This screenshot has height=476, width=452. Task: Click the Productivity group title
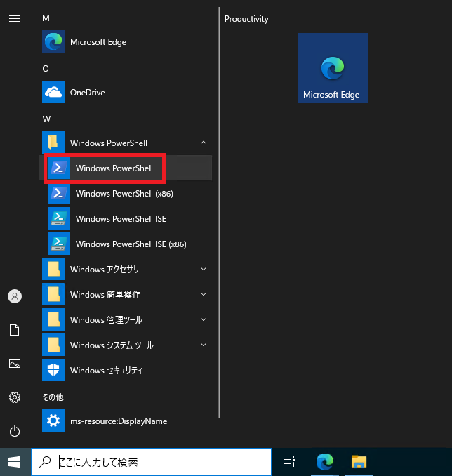coord(246,19)
